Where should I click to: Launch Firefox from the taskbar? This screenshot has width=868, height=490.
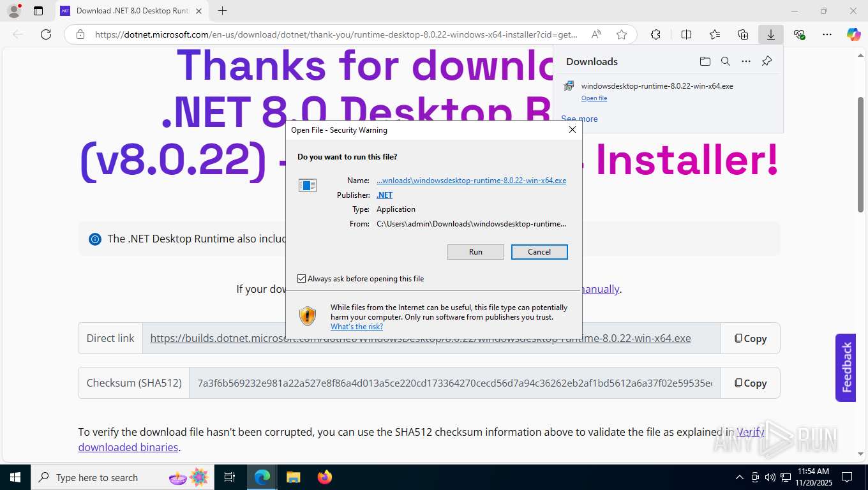point(325,477)
